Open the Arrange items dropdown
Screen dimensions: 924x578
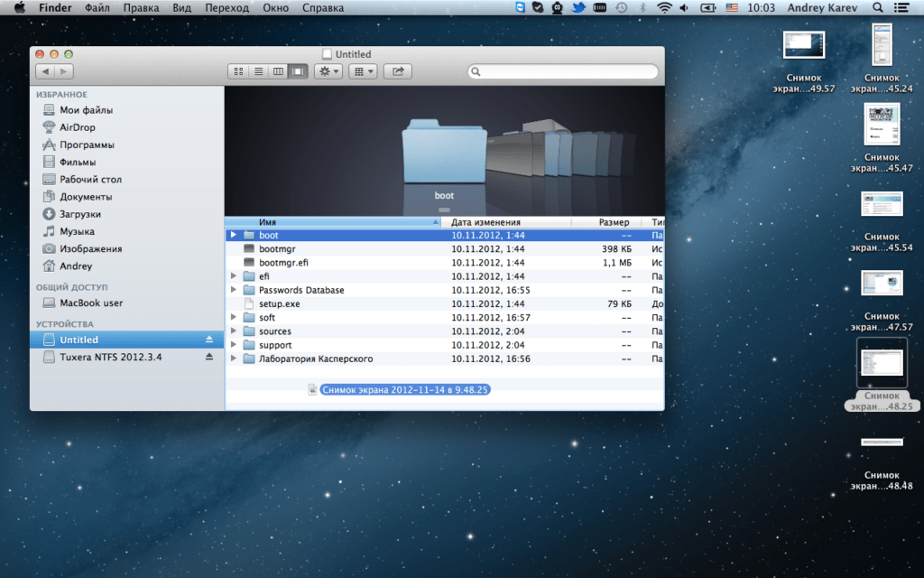coord(363,71)
